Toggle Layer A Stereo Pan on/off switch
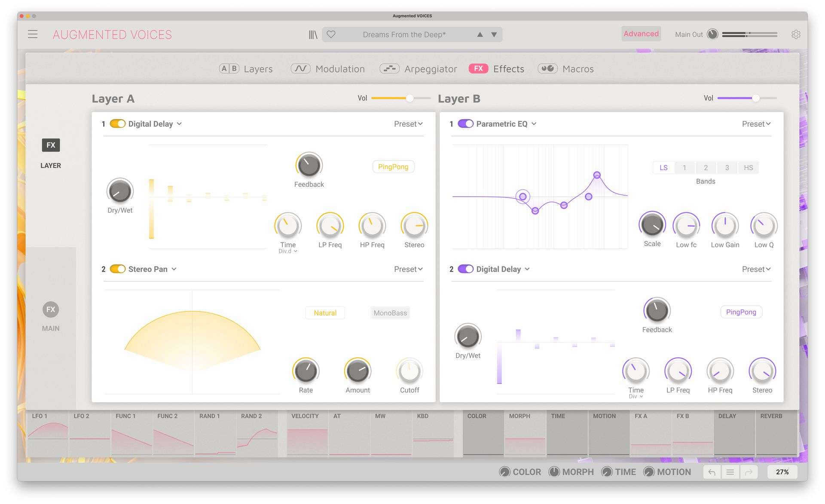The image size is (825, 504). point(117,269)
